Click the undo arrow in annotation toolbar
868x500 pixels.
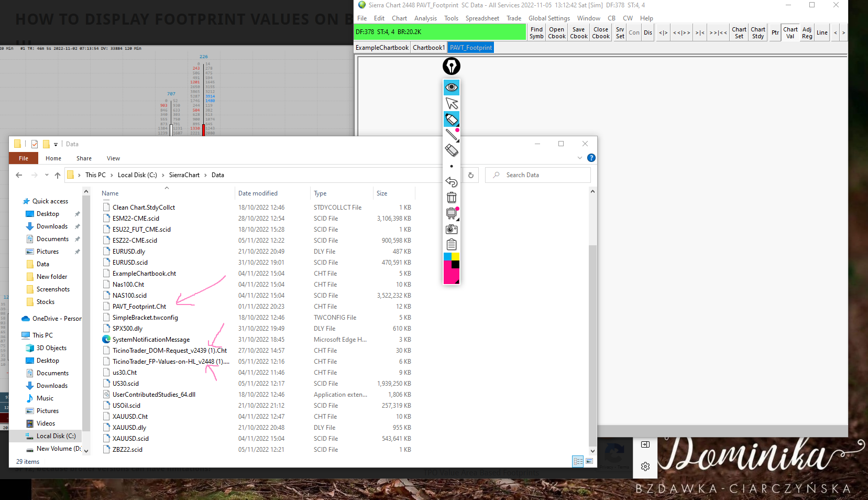452,182
